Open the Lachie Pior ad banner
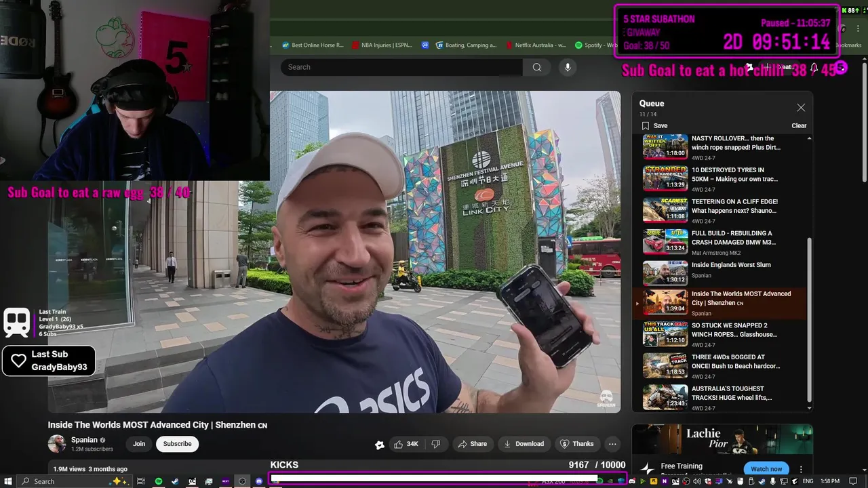 722,440
